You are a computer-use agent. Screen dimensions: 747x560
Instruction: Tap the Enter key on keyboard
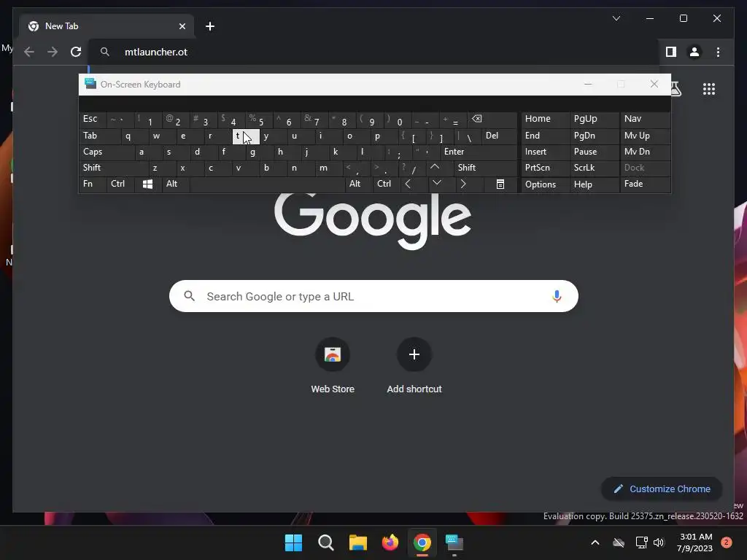tap(479, 152)
